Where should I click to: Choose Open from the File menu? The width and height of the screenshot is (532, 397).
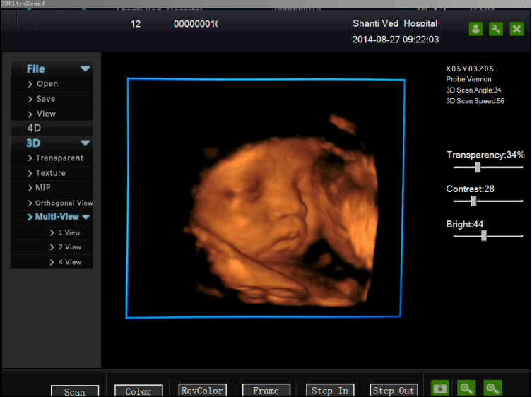click(x=47, y=84)
